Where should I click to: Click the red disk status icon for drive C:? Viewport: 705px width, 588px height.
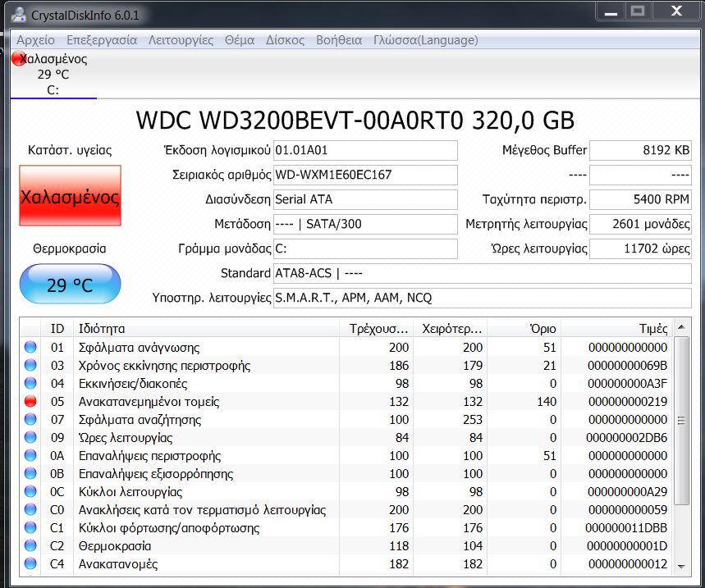(18, 58)
